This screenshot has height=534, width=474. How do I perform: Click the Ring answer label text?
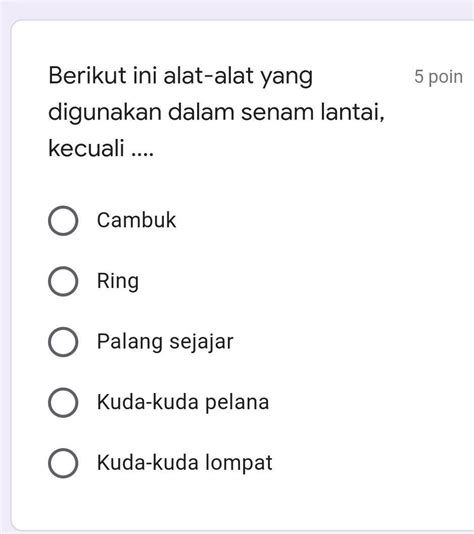(x=118, y=281)
